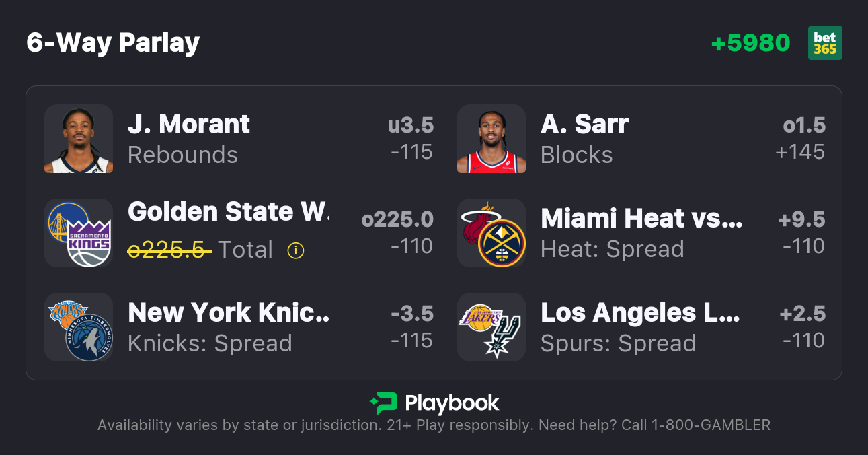The image size is (868, 455).
Task: Open J. Morant's player headshot
Action: coord(79,139)
